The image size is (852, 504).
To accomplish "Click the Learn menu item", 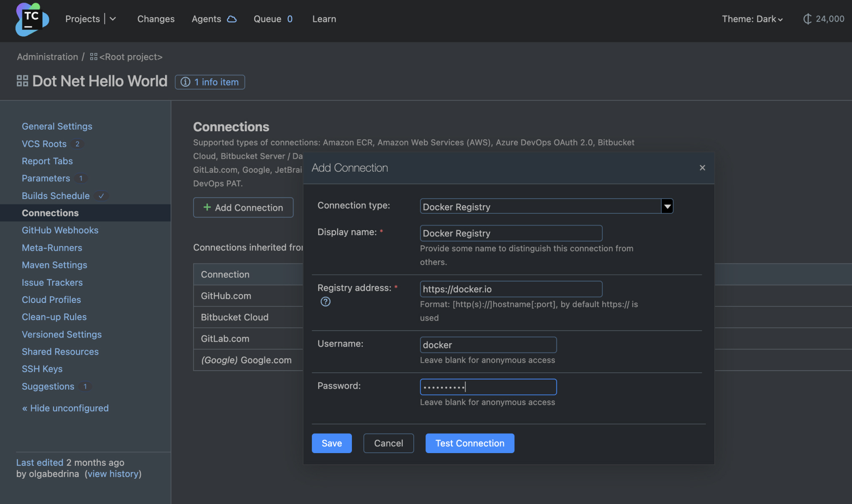I will [x=324, y=19].
